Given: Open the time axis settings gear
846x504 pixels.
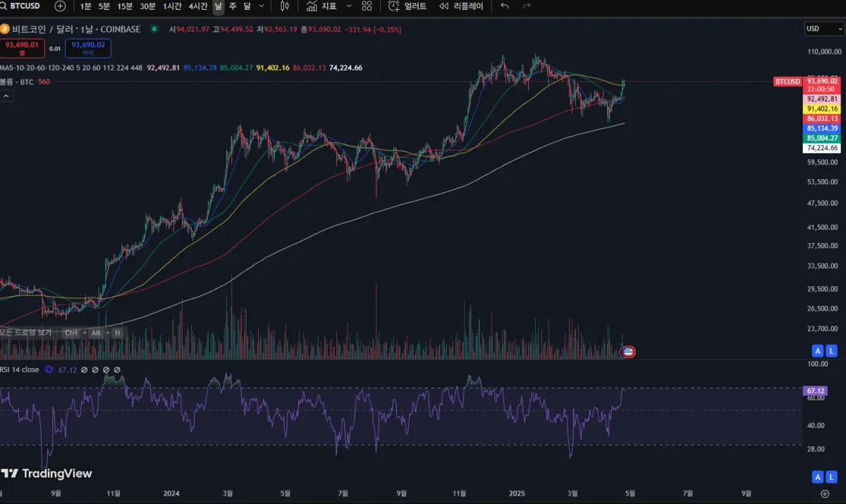Looking at the screenshot, I should point(824,494).
